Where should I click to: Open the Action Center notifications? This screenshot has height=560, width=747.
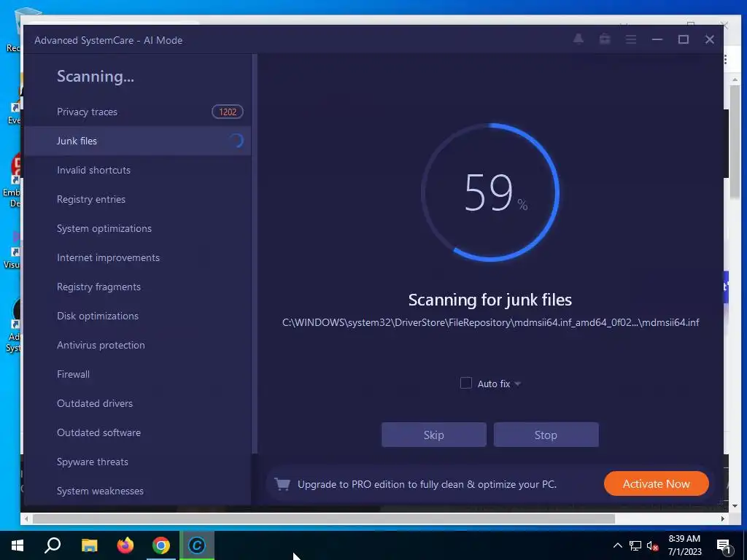pos(724,546)
